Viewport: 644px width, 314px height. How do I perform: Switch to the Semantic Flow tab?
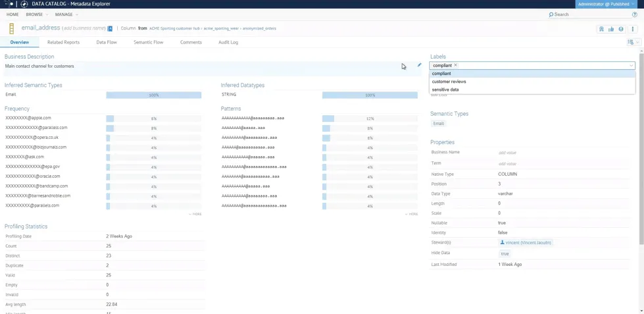(148, 42)
